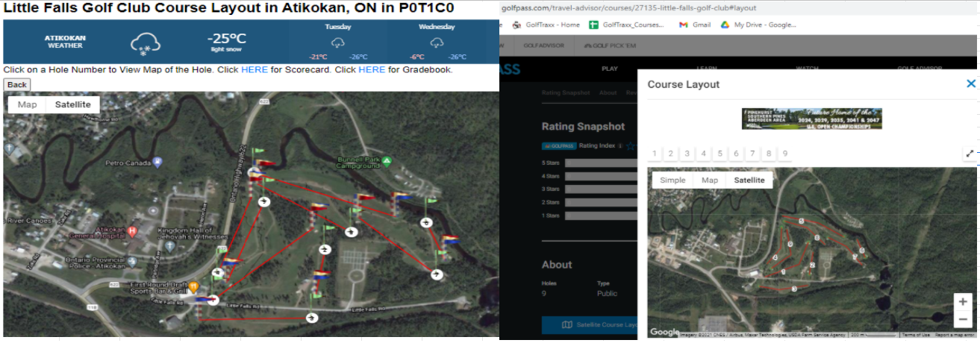Open the WATCH menu on GolfPass
This screenshot has height=343, width=980.
[x=808, y=69]
